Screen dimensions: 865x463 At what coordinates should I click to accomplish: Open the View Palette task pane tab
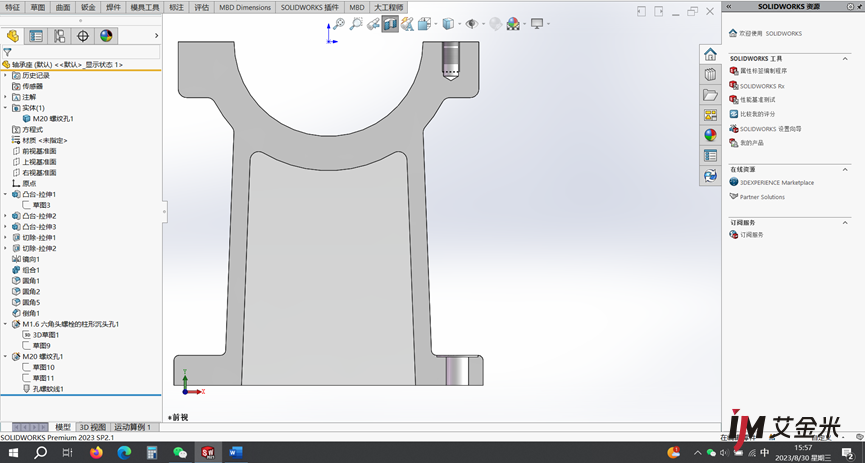(710, 115)
